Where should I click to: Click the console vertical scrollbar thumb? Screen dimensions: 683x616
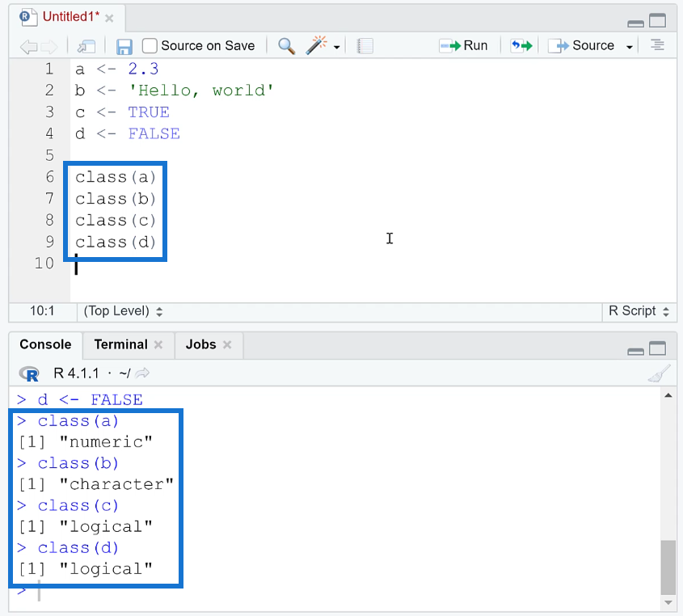click(x=668, y=567)
